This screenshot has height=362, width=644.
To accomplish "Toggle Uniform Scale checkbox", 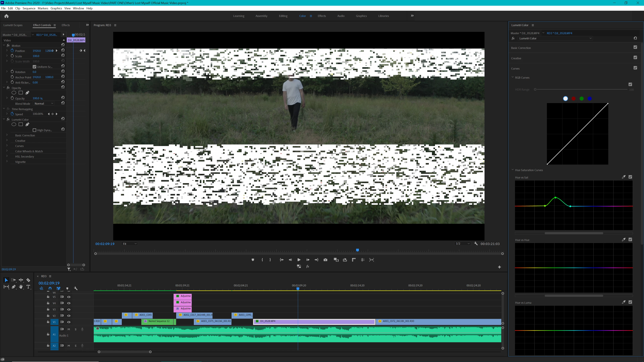I will tap(35, 67).
